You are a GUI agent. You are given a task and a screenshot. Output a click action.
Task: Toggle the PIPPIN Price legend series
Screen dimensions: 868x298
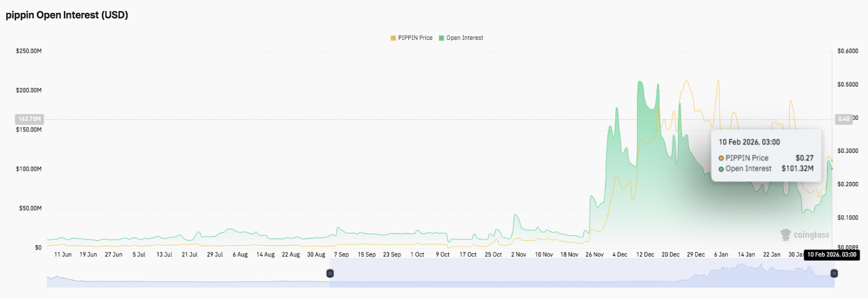coord(416,38)
